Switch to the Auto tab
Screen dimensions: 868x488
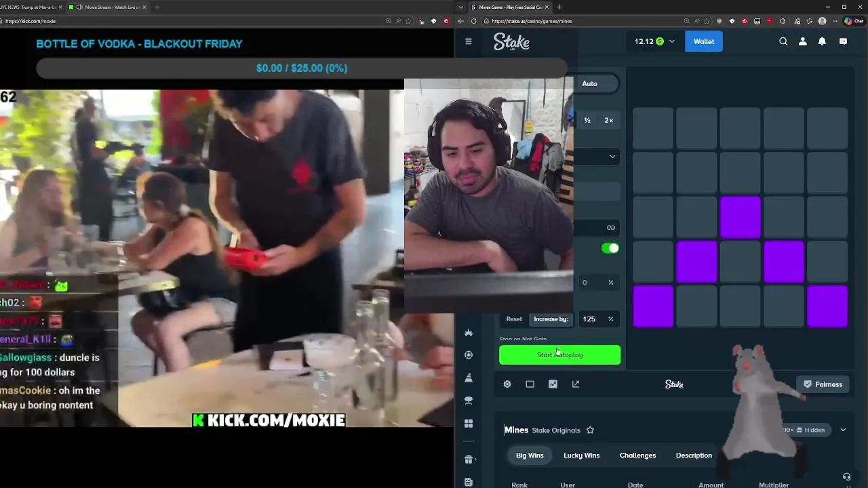(589, 83)
